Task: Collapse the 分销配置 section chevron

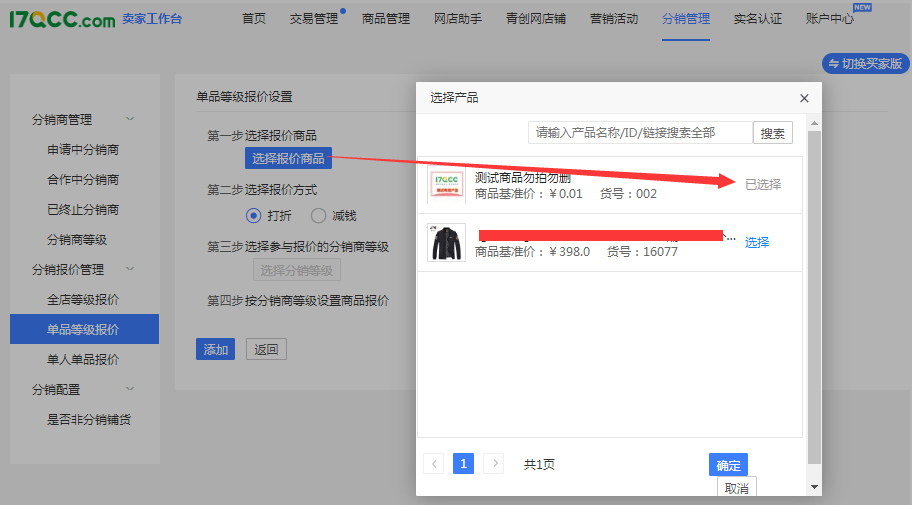Action: click(130, 389)
